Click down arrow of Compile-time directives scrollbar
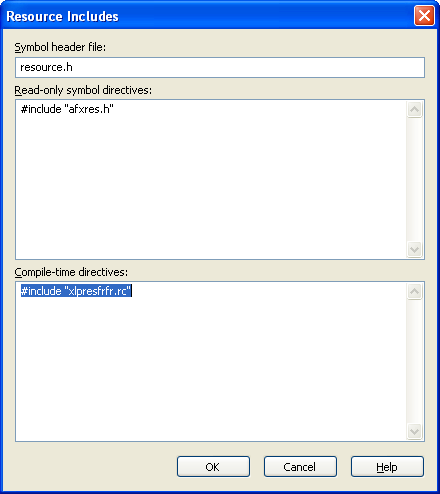 pos(415,431)
